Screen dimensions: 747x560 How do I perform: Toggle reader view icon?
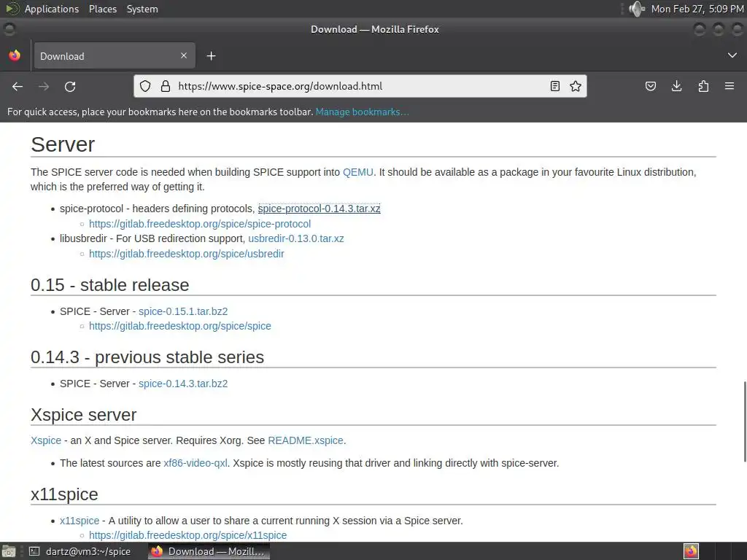click(555, 86)
